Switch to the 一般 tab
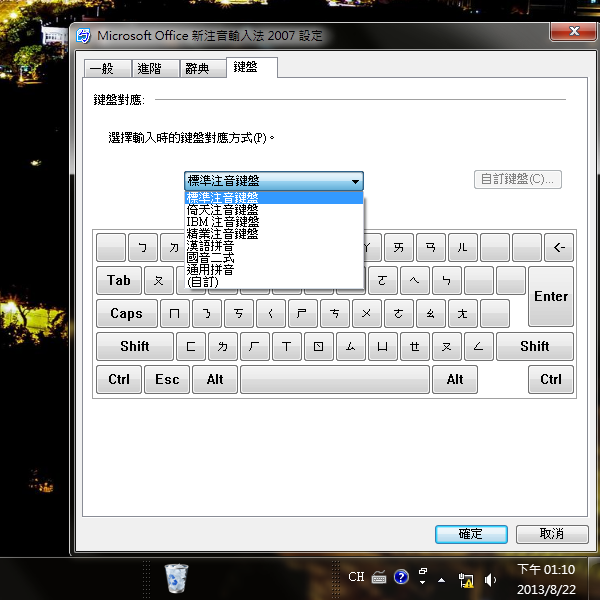The width and height of the screenshot is (600, 600). [108, 68]
